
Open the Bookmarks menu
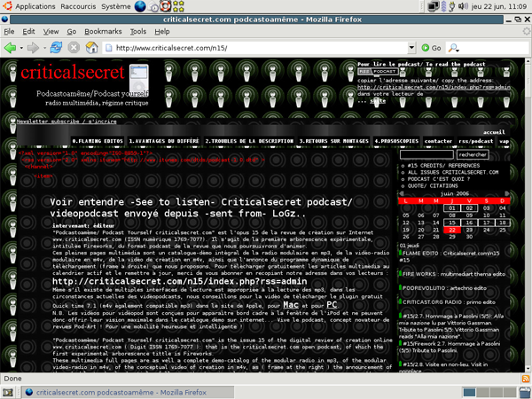click(x=102, y=31)
